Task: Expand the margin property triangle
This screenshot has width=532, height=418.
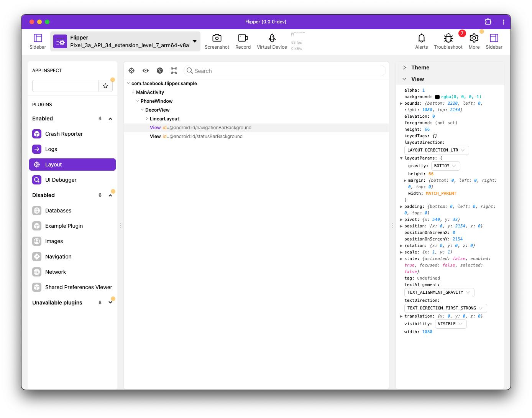Action: coord(405,181)
